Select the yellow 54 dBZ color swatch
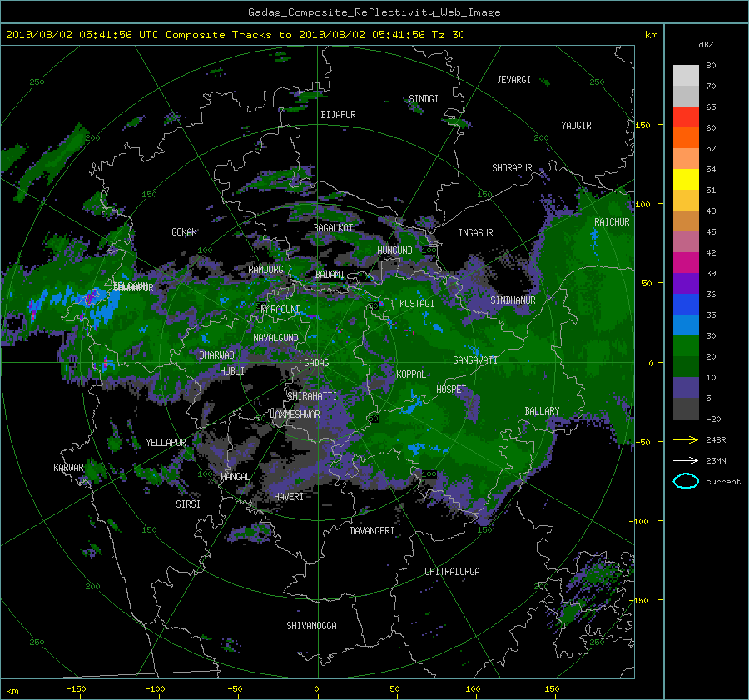The image size is (749, 700). point(686,180)
